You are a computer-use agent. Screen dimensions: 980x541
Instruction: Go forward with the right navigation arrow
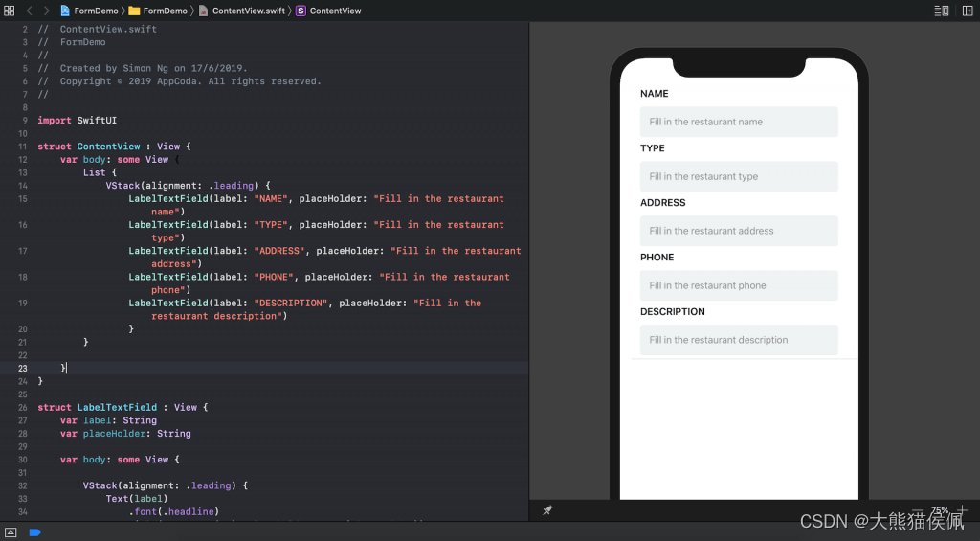(x=46, y=11)
